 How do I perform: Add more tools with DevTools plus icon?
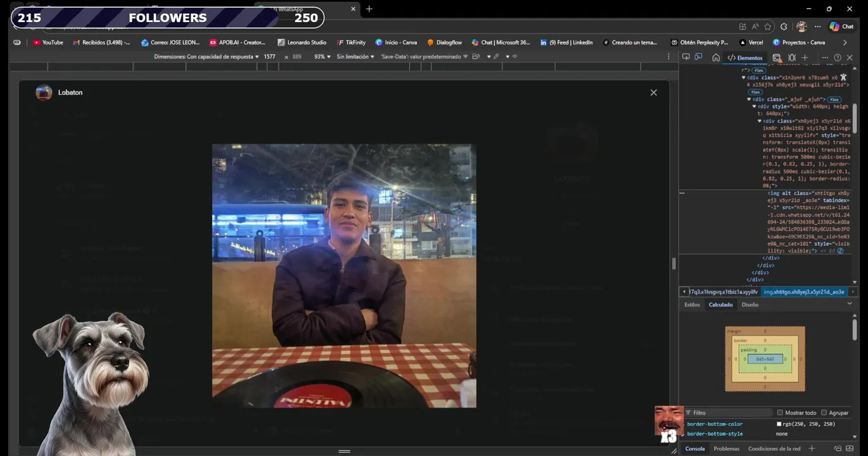[805, 58]
